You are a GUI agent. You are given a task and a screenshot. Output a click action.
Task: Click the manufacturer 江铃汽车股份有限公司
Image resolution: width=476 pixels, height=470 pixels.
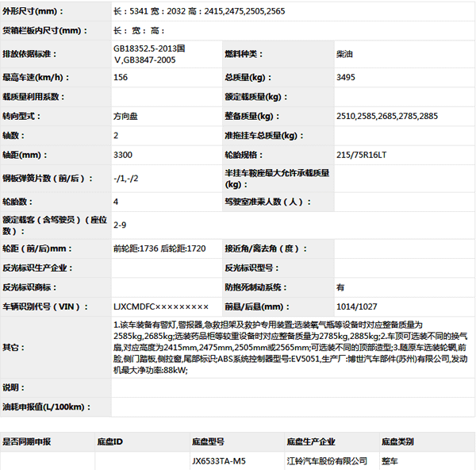pos(327,460)
